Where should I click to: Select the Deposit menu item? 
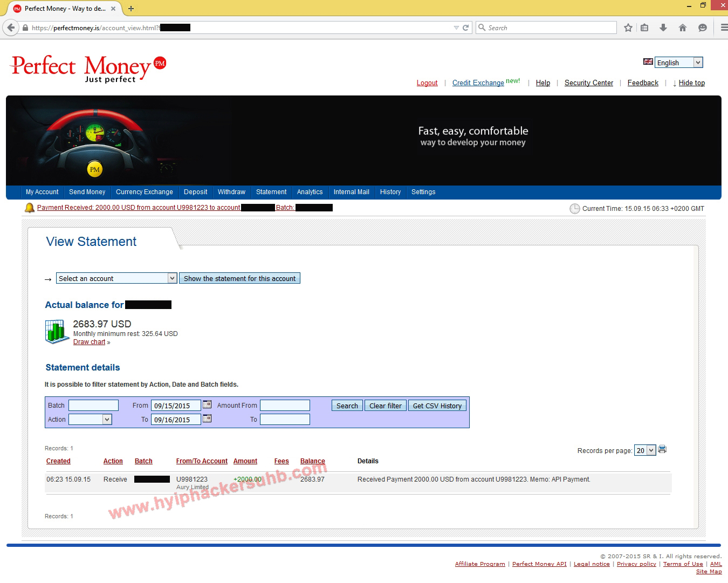195,192
